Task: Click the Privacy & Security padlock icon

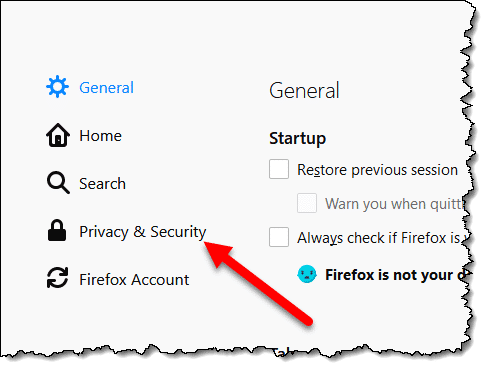Action: (57, 230)
